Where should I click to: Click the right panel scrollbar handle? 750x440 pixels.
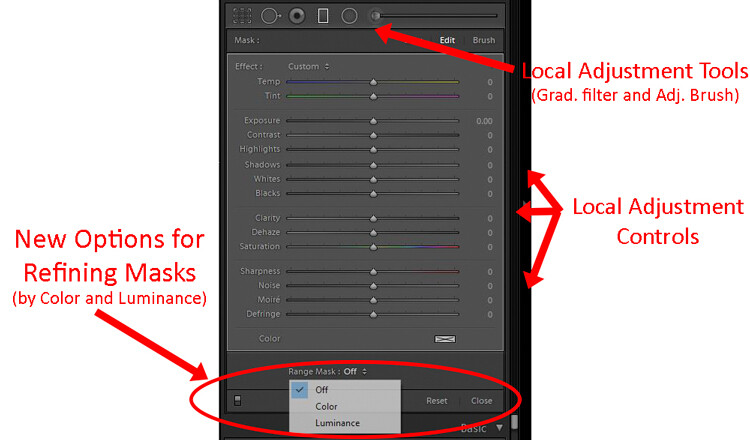pos(515,422)
